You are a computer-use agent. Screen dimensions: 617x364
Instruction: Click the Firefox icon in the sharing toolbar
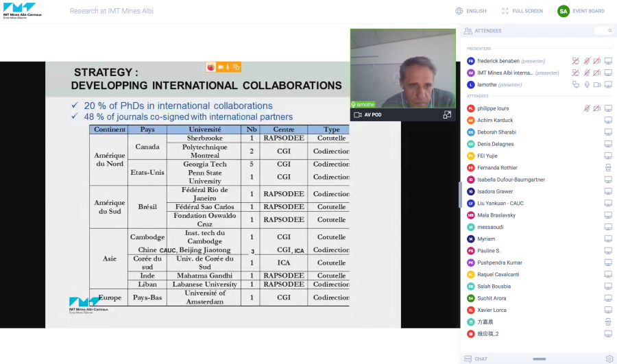210,66
